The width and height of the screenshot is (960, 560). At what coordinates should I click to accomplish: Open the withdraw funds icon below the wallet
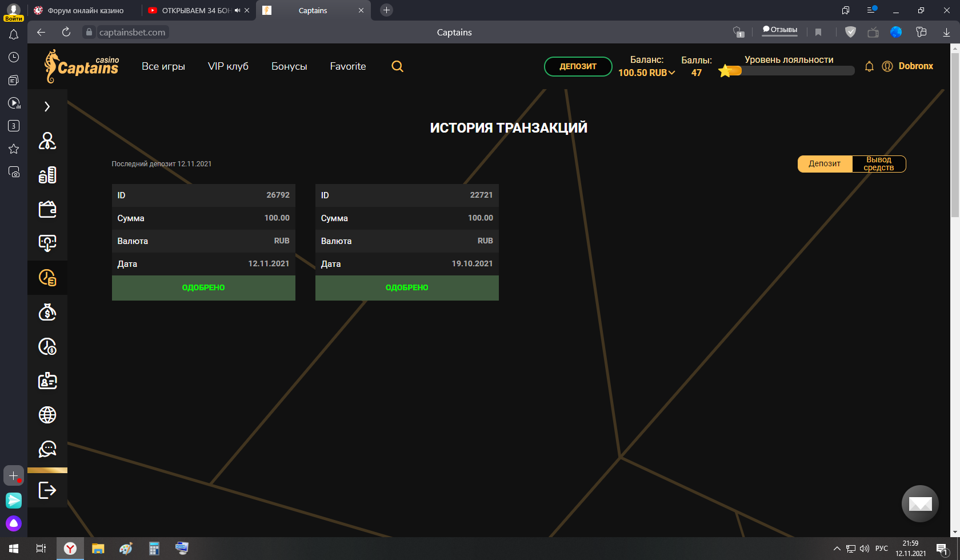(x=47, y=243)
